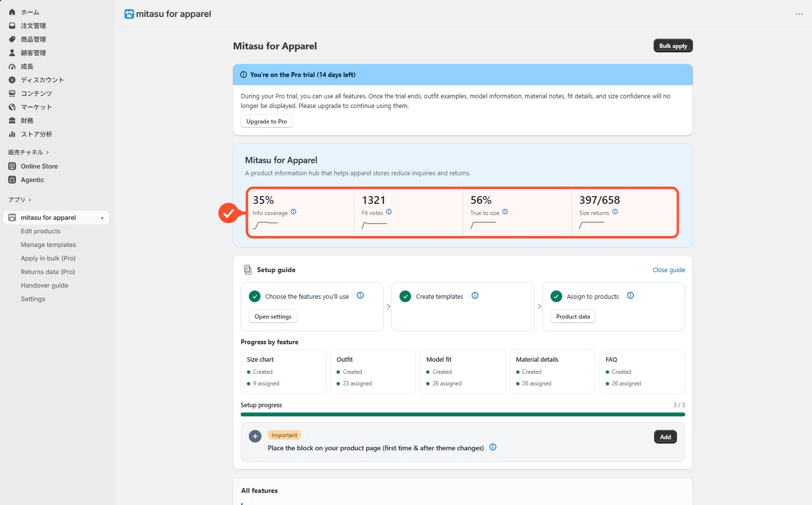Image resolution: width=812 pixels, height=505 pixels.
Task: Click the 顧客管理 person icon
Action: pos(12,53)
